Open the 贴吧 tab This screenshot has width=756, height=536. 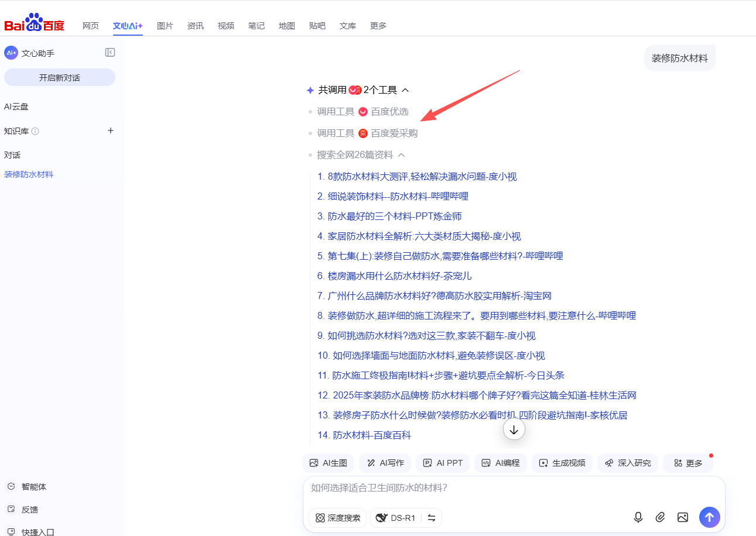coord(317,26)
